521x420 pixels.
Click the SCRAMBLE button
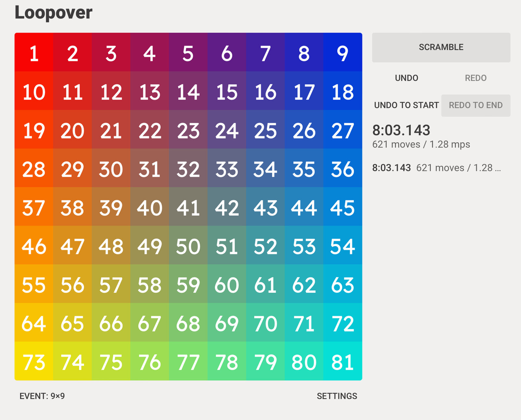pyautogui.click(x=441, y=47)
